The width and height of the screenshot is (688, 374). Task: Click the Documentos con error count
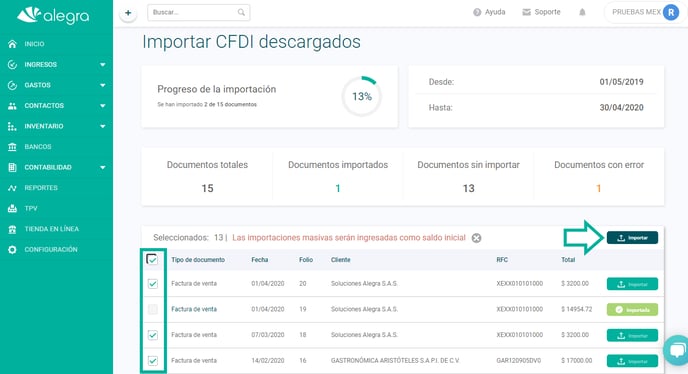point(598,188)
